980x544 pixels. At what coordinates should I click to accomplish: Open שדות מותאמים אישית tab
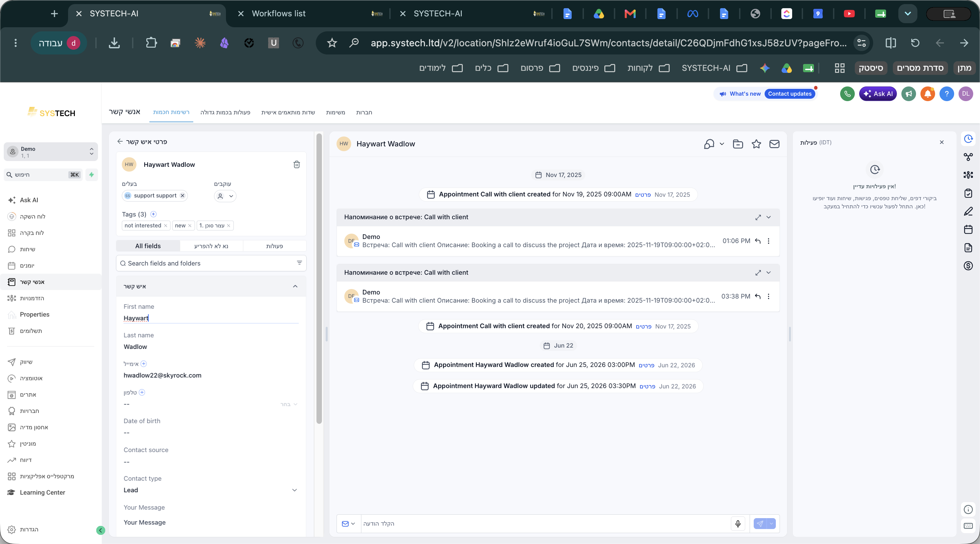[x=288, y=112]
